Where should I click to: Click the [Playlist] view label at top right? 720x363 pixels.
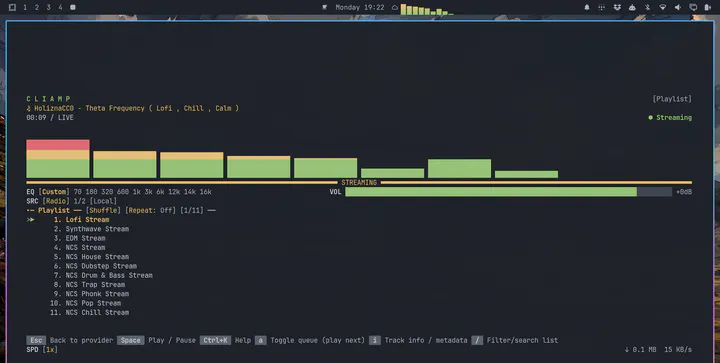pos(672,99)
